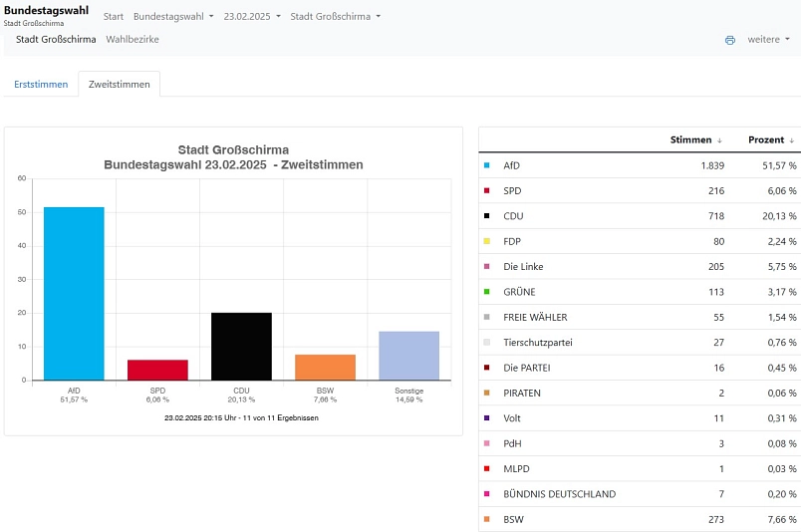Image resolution: width=801 pixels, height=532 pixels.
Task: Sort table by Stimmen arrow
Action: coord(719,140)
